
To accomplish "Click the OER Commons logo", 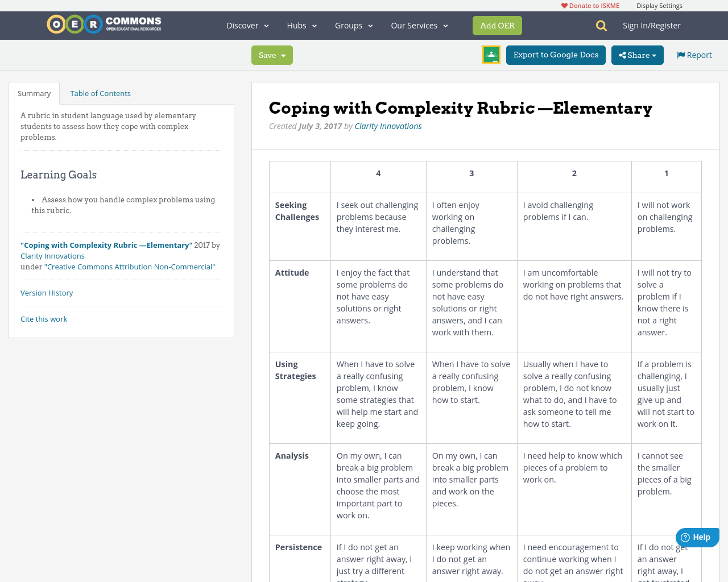I will (104, 23).
